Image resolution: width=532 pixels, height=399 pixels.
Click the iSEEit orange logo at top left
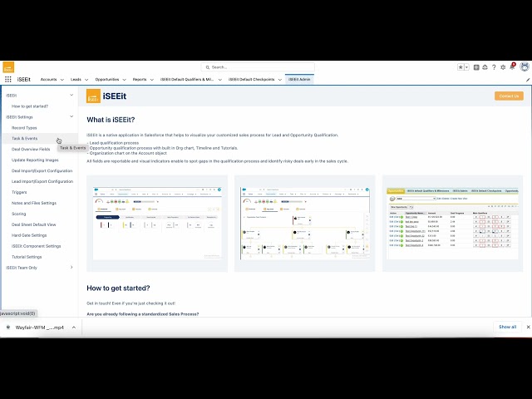click(x=8, y=67)
